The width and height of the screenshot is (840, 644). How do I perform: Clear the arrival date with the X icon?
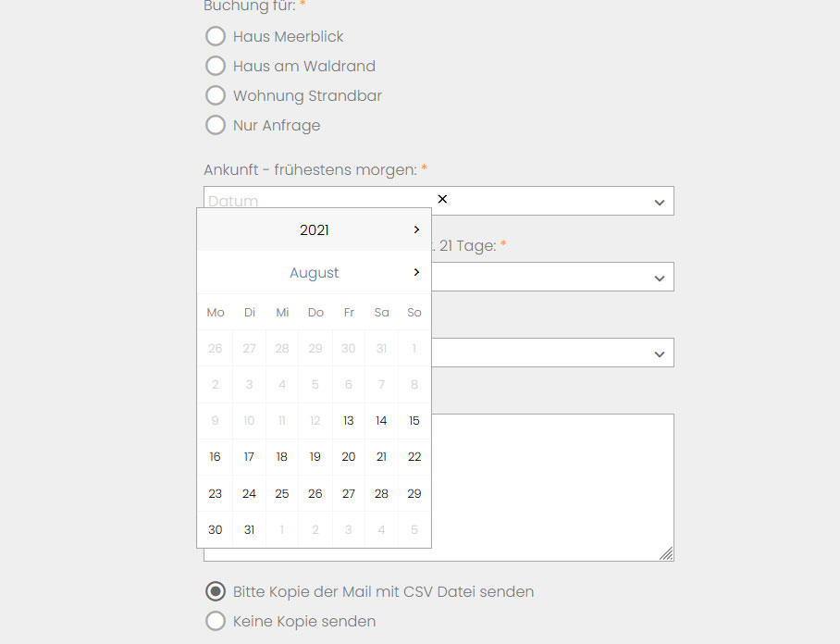(442, 199)
